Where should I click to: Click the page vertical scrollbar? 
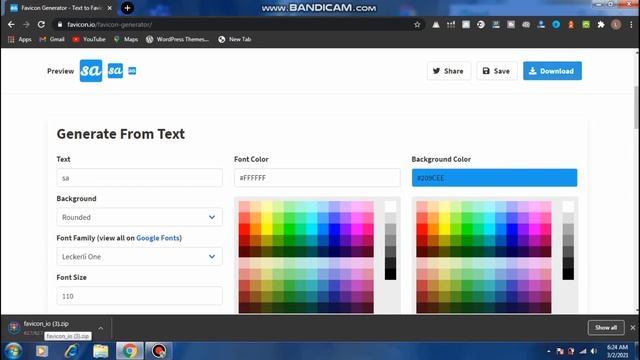pyautogui.click(x=636, y=108)
